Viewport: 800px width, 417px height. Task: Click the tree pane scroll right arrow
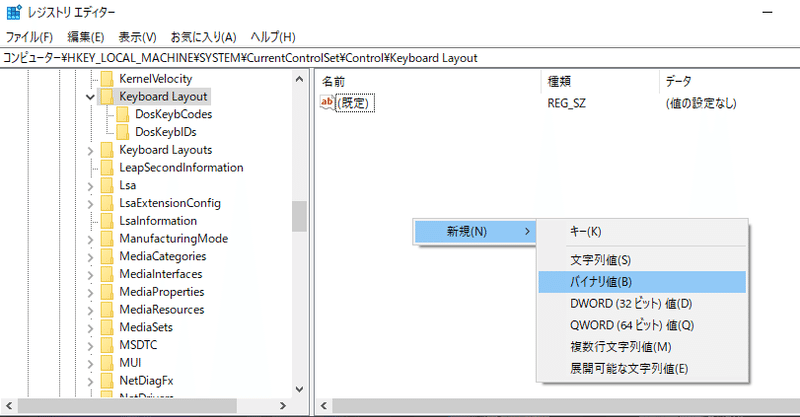pyautogui.click(x=283, y=406)
